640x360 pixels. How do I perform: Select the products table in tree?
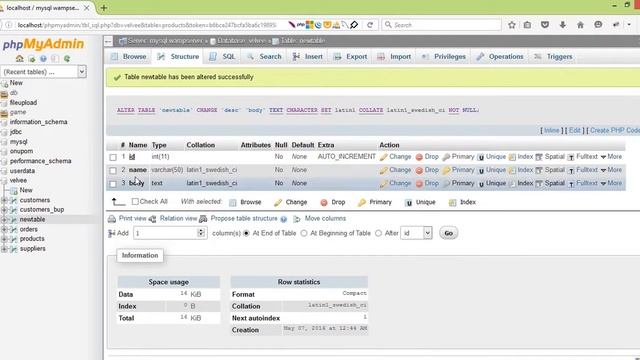click(x=32, y=239)
